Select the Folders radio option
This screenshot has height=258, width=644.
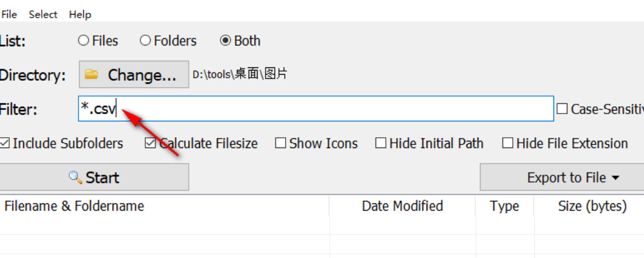[x=145, y=41]
